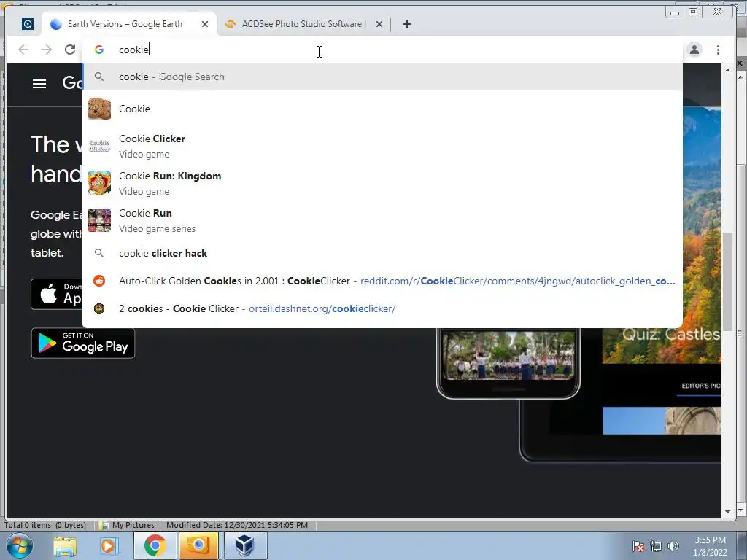Click the network tray icon
Screen dimensions: 747x560
tap(656, 546)
